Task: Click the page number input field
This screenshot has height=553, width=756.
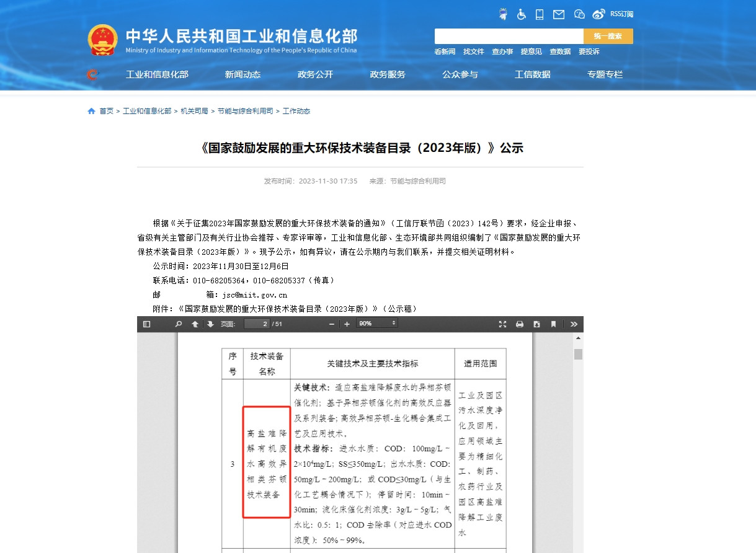Action: 257,323
